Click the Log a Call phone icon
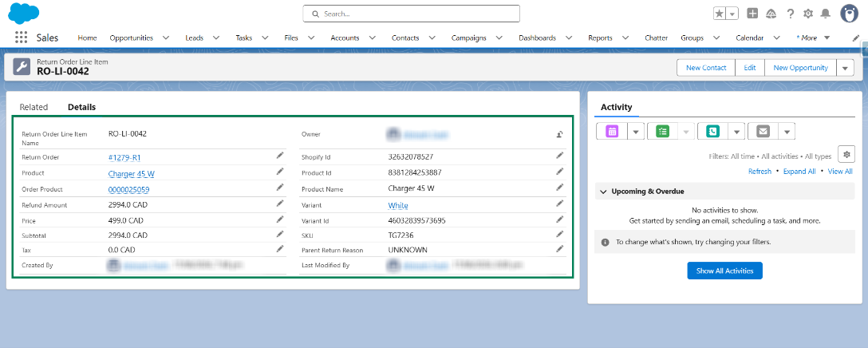The image size is (868, 348). point(712,132)
